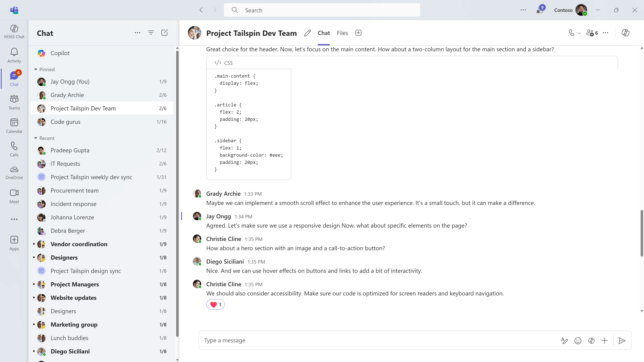
Task: Open the Pradeep Gupta conversation
Action: click(70, 150)
